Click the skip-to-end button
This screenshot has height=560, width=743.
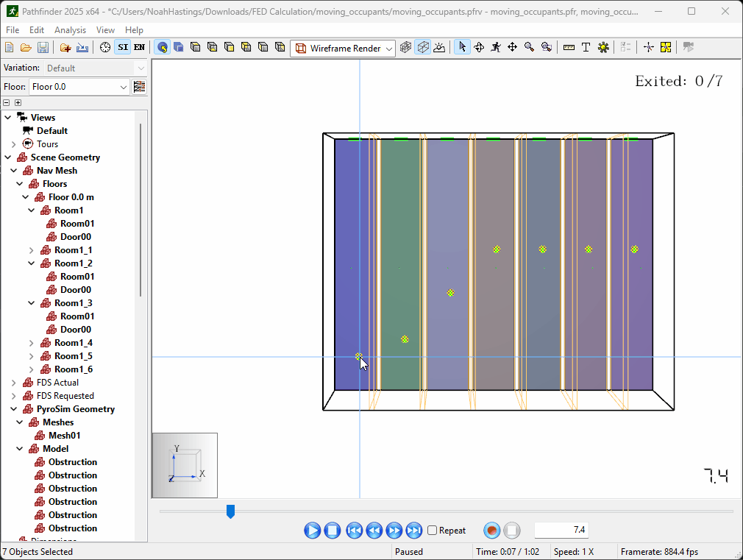click(413, 530)
